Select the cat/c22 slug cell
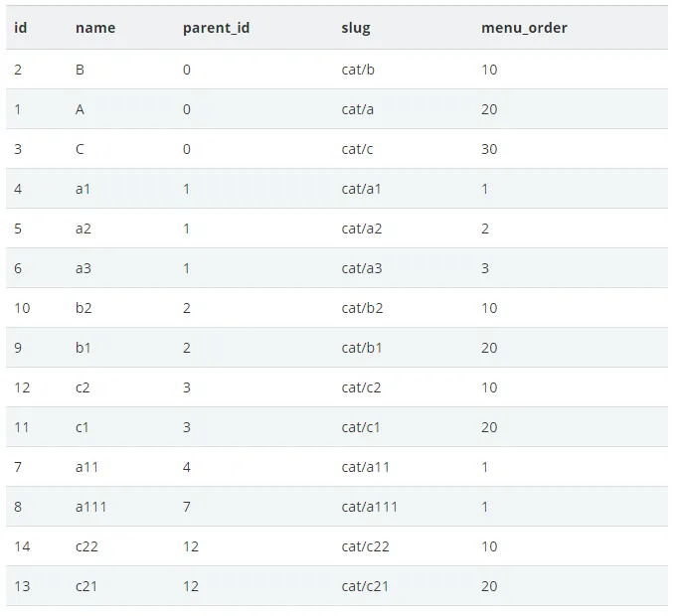This screenshot has width=676, height=616. 365,546
